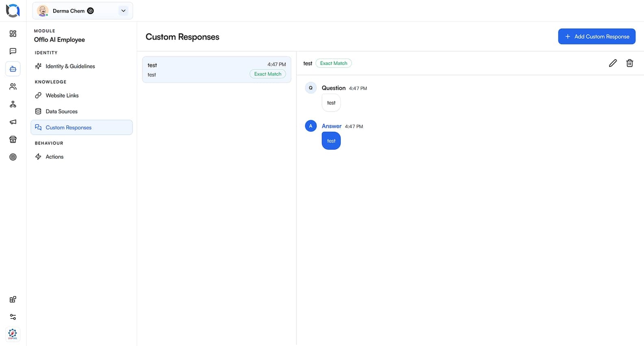Click the Derma Chem avatar image
The image size is (644, 346).
click(x=43, y=11)
